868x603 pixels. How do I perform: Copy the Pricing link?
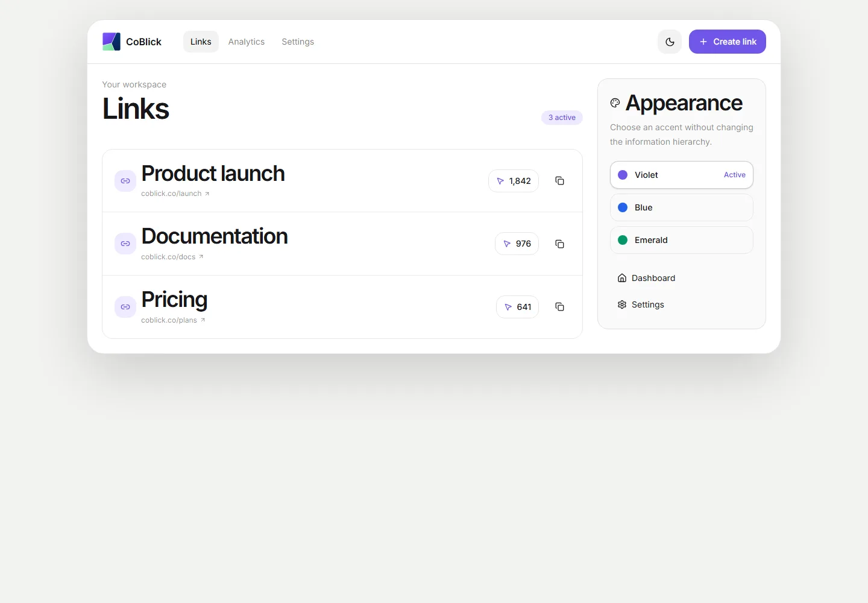click(559, 307)
